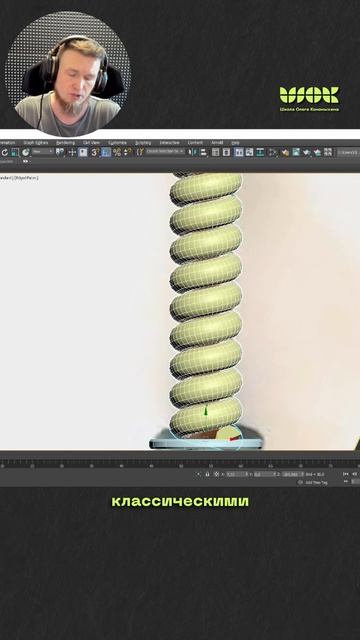This screenshot has height=640, width=360.
Task: Click the Use Pivot Point Center icon
Action: [60, 152]
